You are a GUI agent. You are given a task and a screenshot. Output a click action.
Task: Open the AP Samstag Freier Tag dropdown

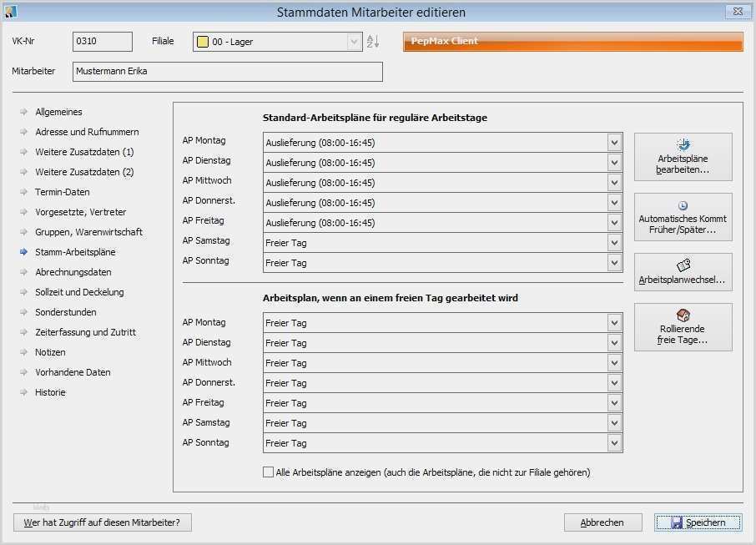click(614, 240)
